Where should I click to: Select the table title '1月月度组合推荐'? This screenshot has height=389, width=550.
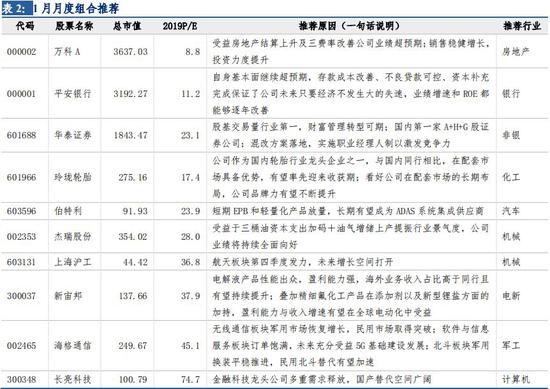76,8
